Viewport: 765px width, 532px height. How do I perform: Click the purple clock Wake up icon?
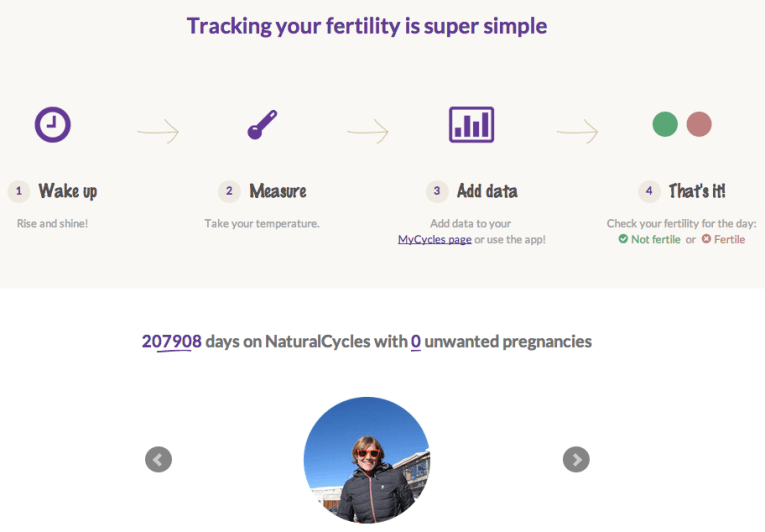pos(53,124)
